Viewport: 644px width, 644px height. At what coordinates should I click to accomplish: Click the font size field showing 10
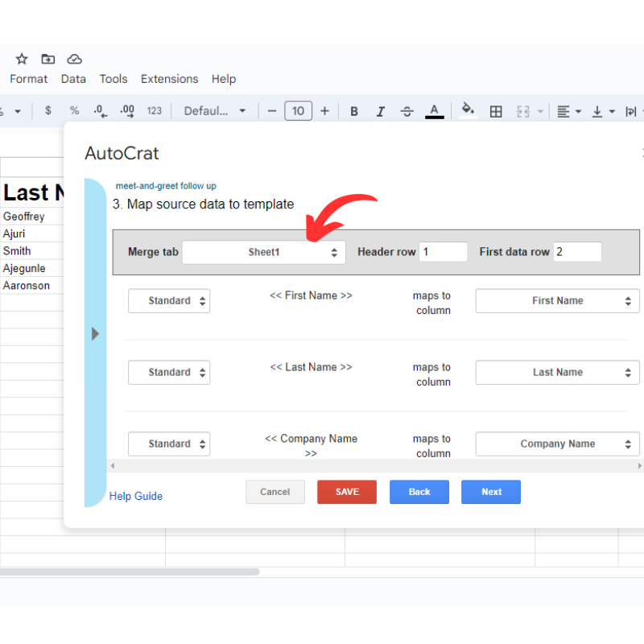pos(298,111)
